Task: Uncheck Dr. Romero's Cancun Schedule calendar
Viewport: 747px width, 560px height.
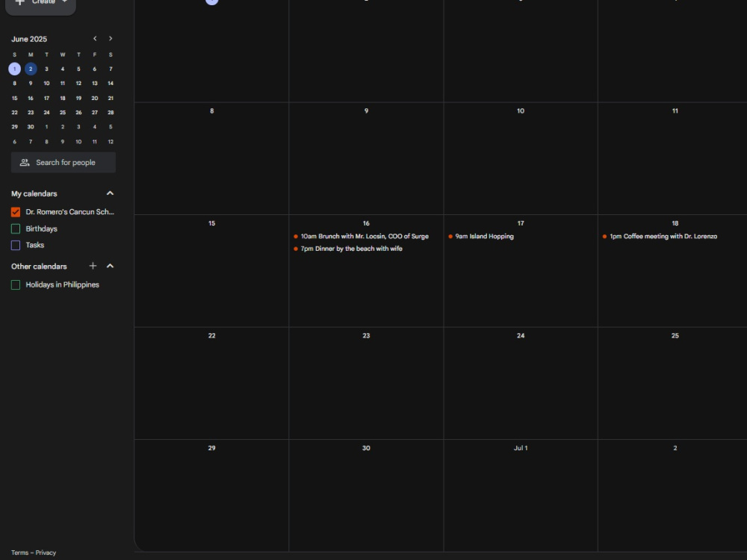Action: pos(16,212)
